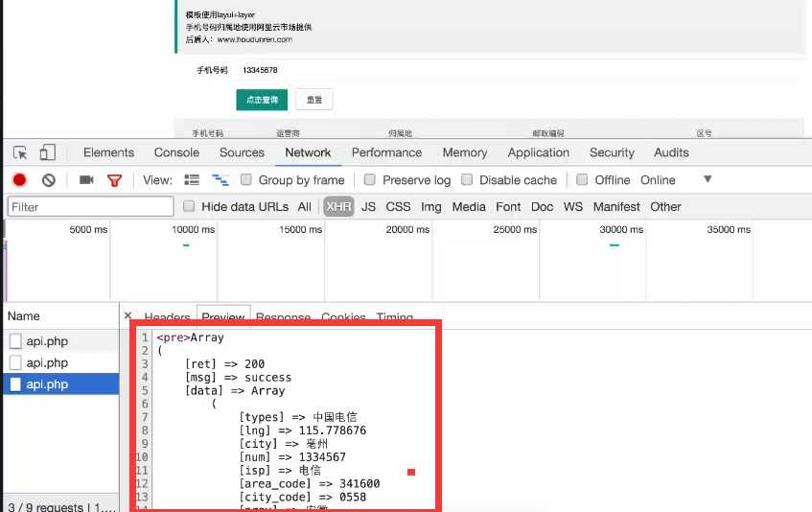The width and height of the screenshot is (812, 512).
Task: Open the Memory tab
Action: [x=465, y=152]
